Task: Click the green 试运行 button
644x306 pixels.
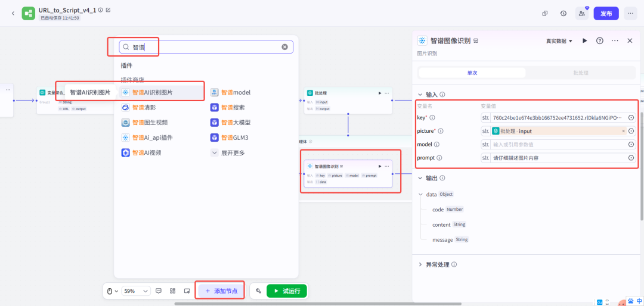Action: pos(287,291)
